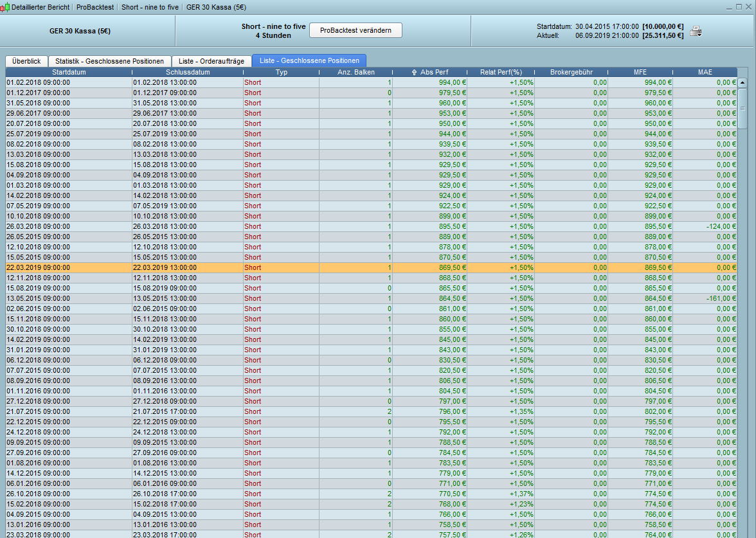
Task: Click the 953,00 € Abs Perf value
Action: coord(453,113)
